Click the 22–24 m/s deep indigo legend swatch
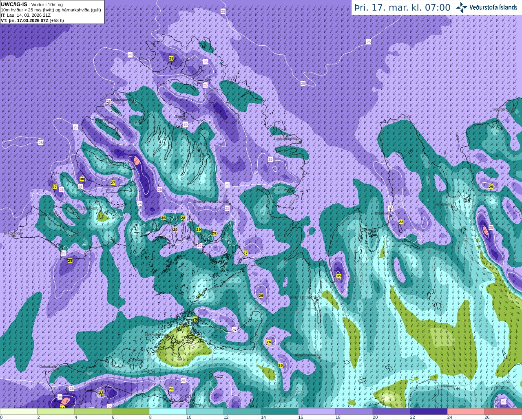The height and width of the screenshot is (420, 522). click(429, 411)
